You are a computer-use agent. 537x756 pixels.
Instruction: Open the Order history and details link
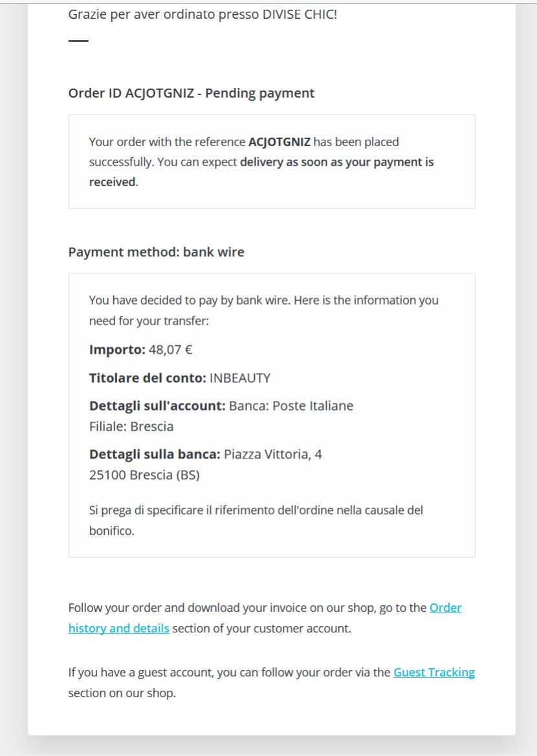[118, 628]
